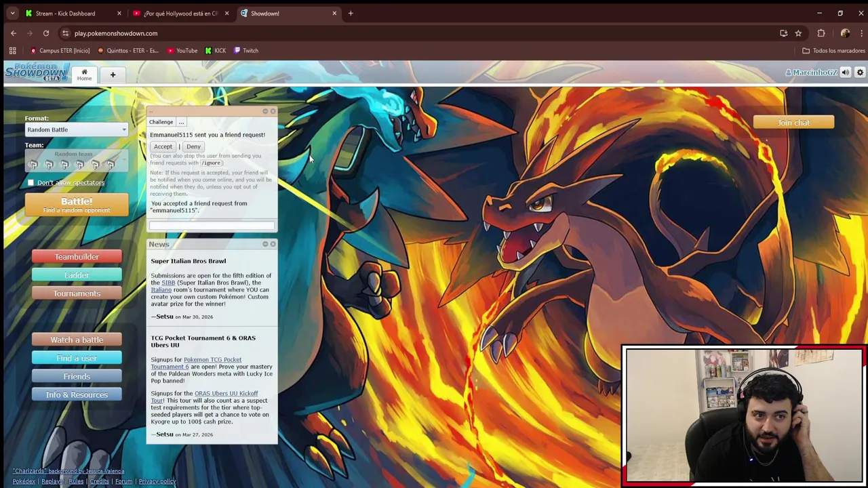Accept Emmanuel5115's friend request
Viewport: 868px width, 488px height.
coord(163,146)
